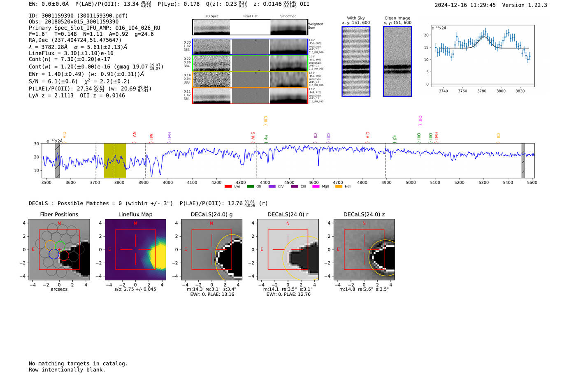Open the Fiber Positions panel

pyautogui.click(x=59, y=250)
